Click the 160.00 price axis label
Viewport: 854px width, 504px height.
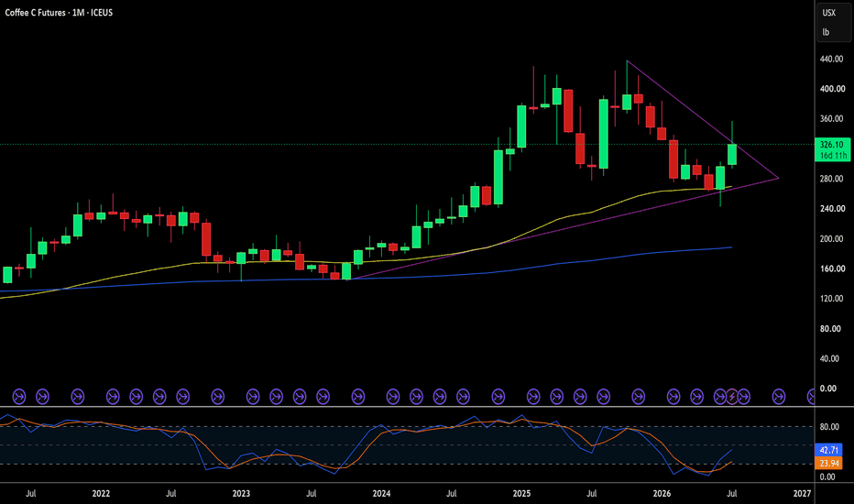[x=832, y=268]
